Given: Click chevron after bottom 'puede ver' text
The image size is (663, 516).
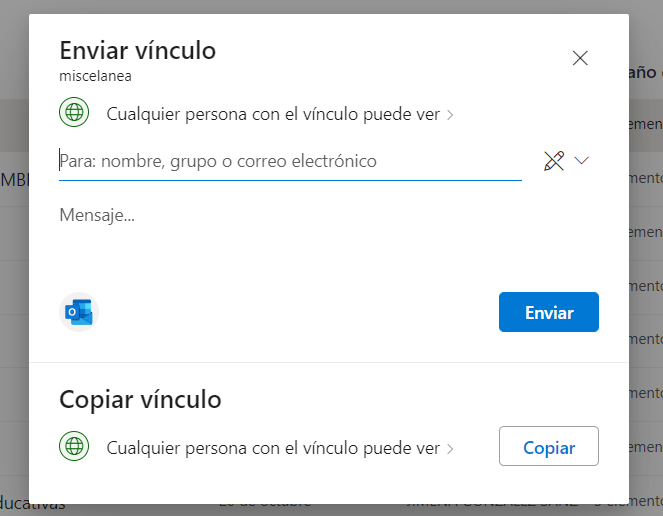Looking at the screenshot, I should [450, 449].
